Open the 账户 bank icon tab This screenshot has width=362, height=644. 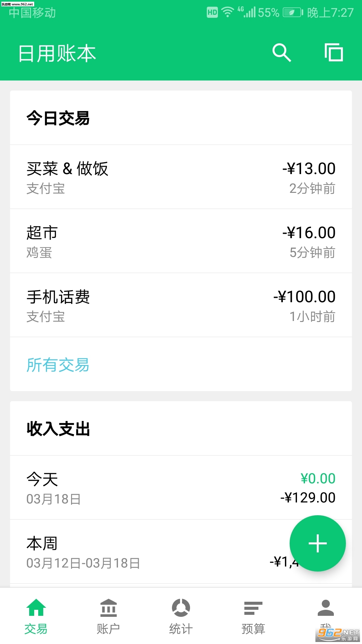click(108, 608)
